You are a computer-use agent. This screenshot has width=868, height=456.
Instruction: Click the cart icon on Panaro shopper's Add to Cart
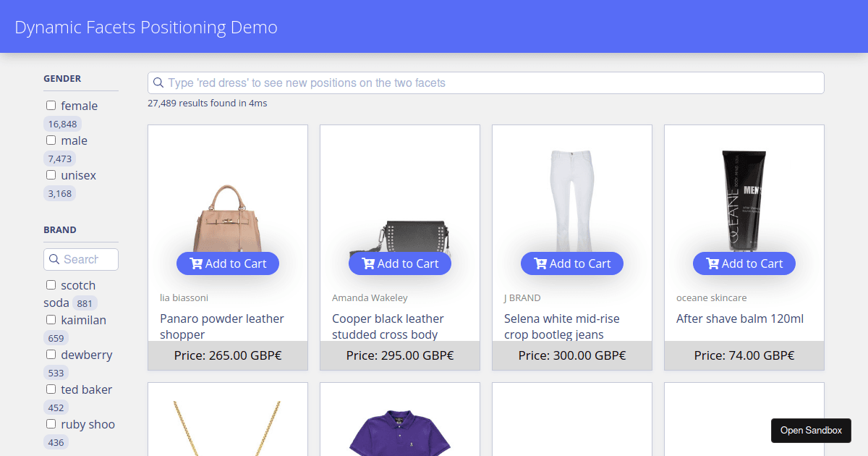click(x=196, y=263)
